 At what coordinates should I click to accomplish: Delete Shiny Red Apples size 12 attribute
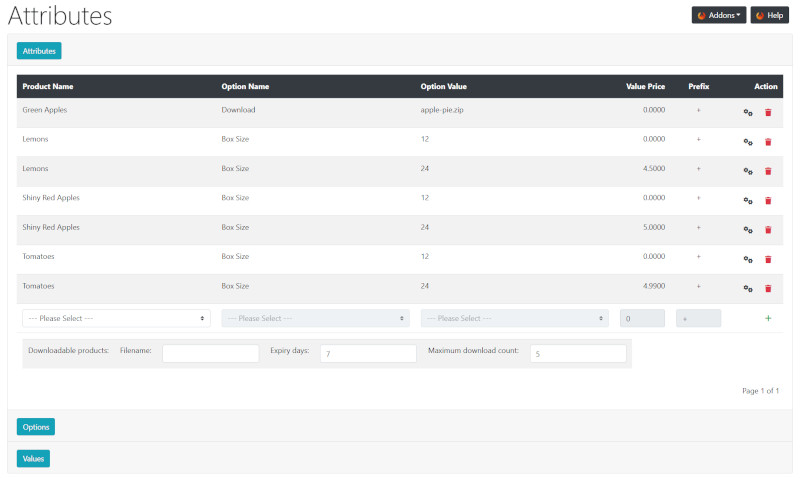click(768, 200)
